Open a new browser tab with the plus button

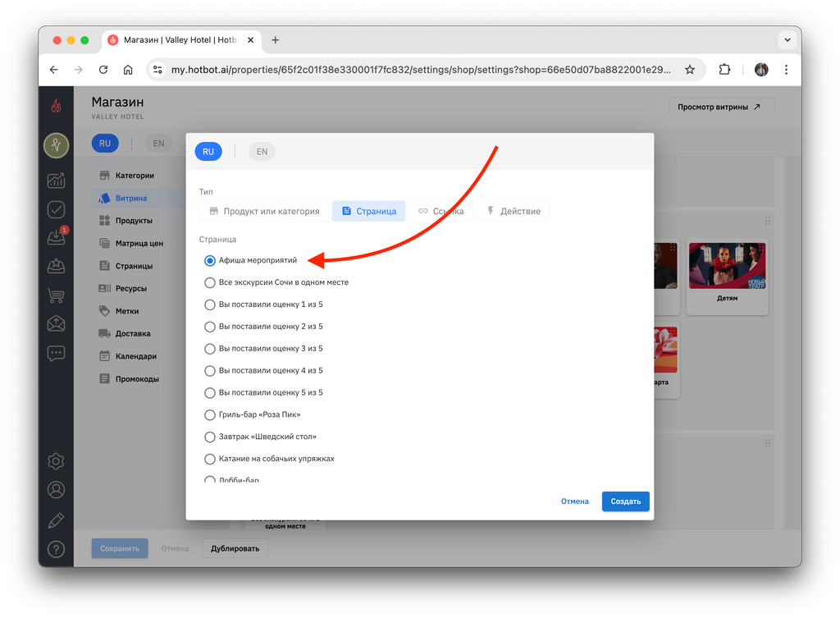point(276,40)
